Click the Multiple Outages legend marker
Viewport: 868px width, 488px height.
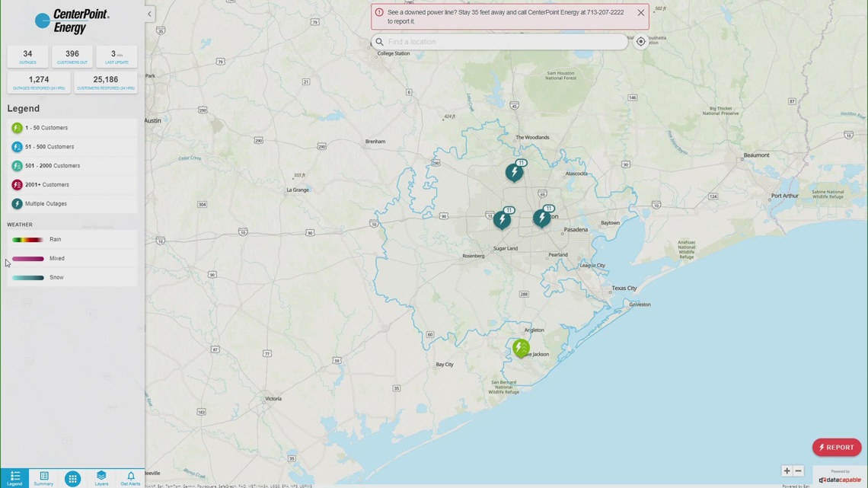pyautogui.click(x=17, y=203)
